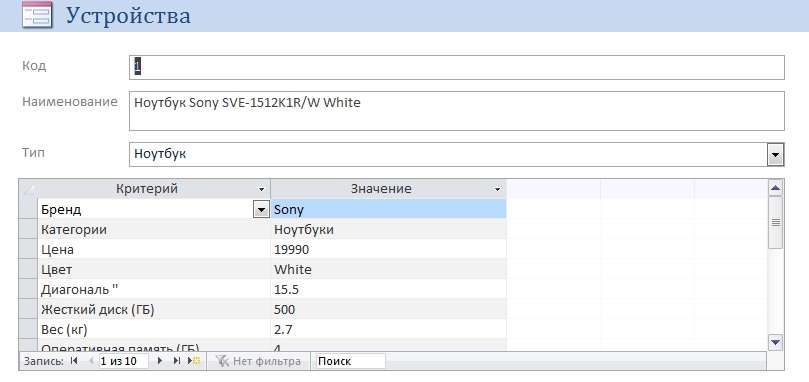Open Значение column header dropdown
This screenshot has width=809, height=382.
[497, 189]
